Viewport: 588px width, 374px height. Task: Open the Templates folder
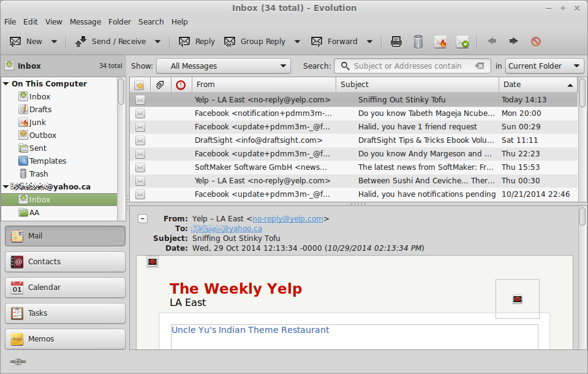click(x=42, y=161)
